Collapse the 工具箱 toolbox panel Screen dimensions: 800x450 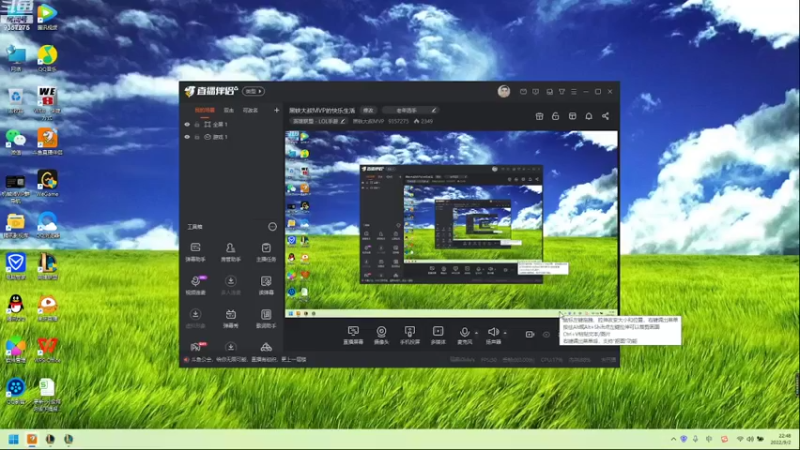click(x=272, y=227)
